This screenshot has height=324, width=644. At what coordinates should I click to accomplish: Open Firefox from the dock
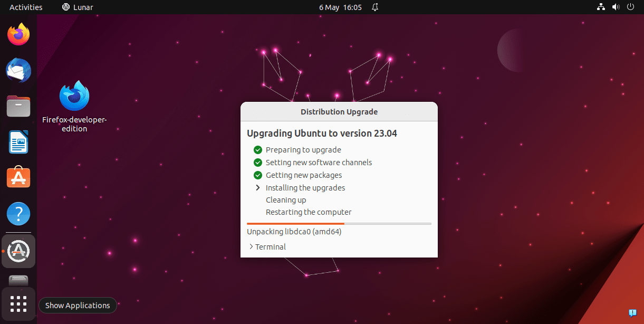point(18,34)
